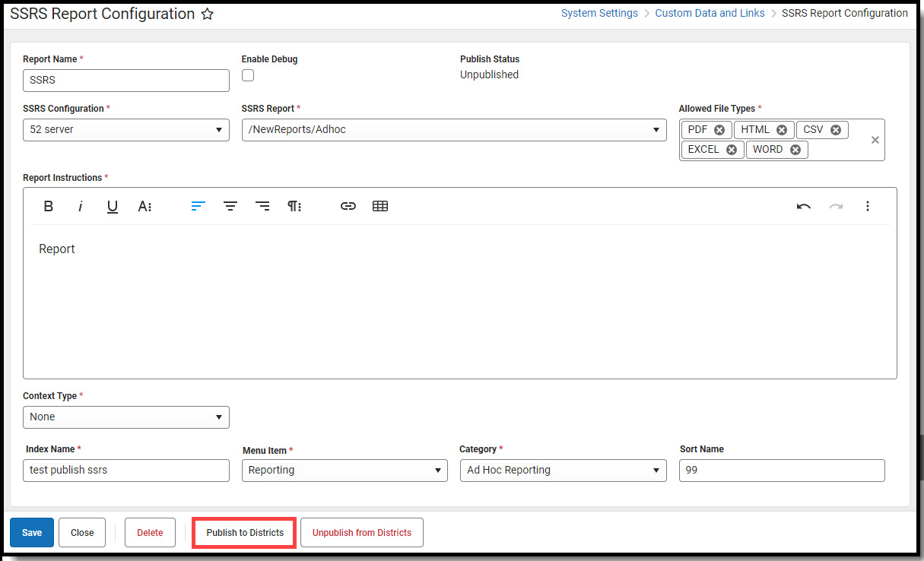Redo the last edit in the editor

[x=835, y=206]
